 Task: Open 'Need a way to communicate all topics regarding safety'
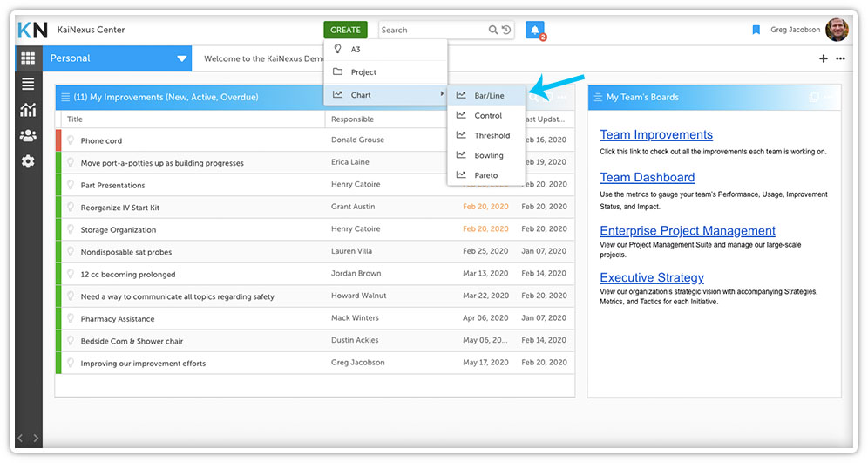click(177, 296)
